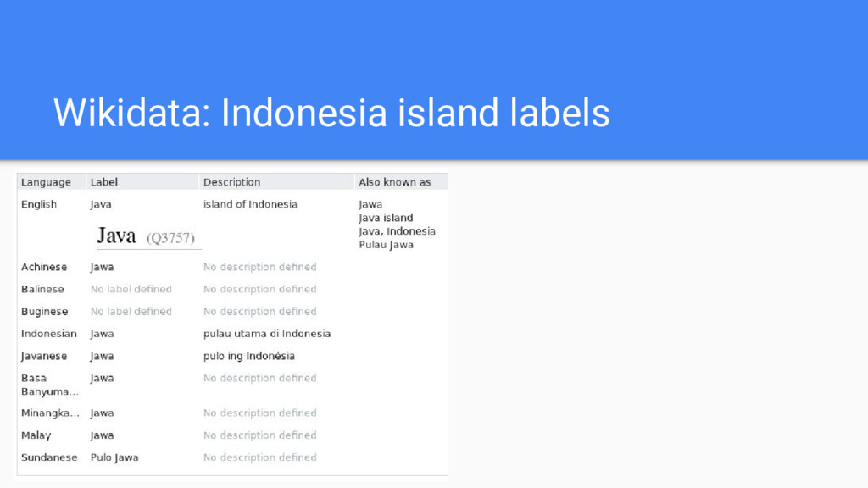Click the truncated Minangka... language entry
Viewport: 868px width, 488px height.
pyautogui.click(x=50, y=413)
